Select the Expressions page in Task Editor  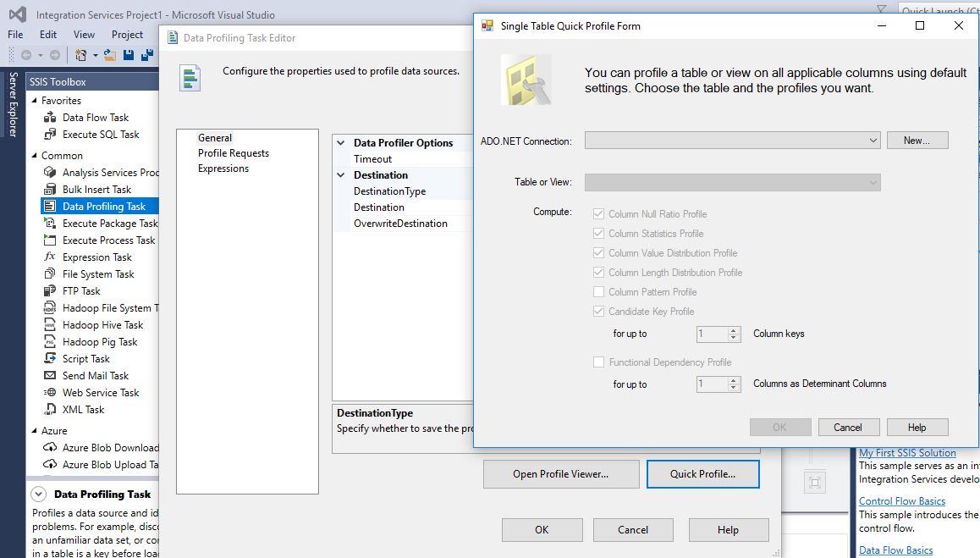click(223, 169)
